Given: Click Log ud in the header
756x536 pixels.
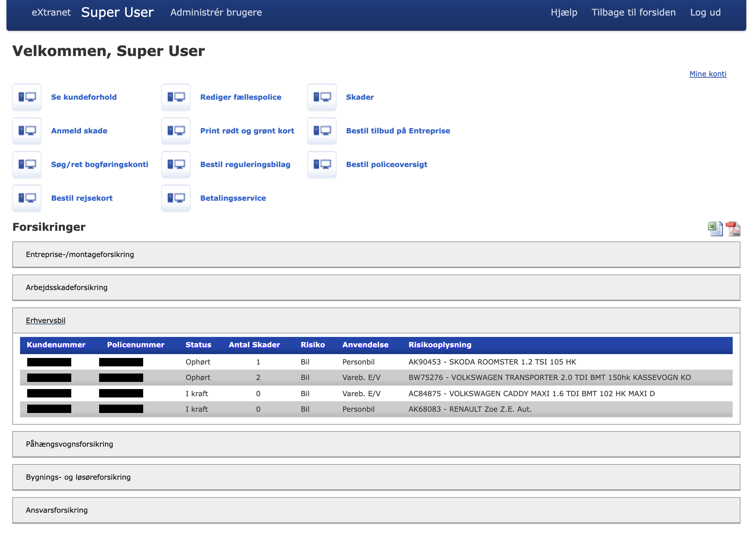Looking at the screenshot, I should pos(705,12).
